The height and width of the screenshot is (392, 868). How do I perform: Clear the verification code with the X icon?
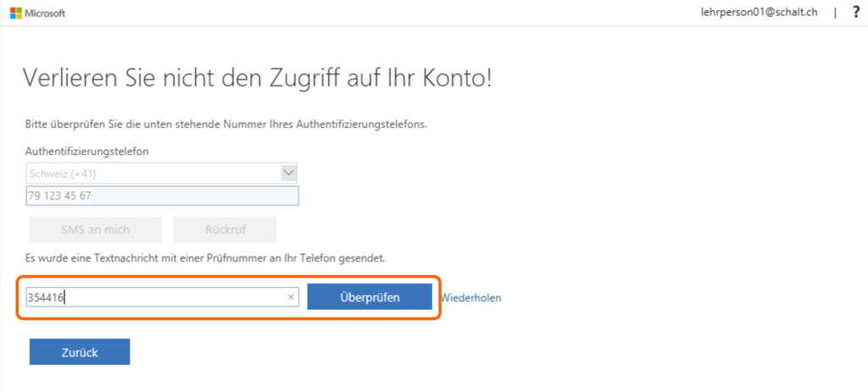(x=291, y=297)
